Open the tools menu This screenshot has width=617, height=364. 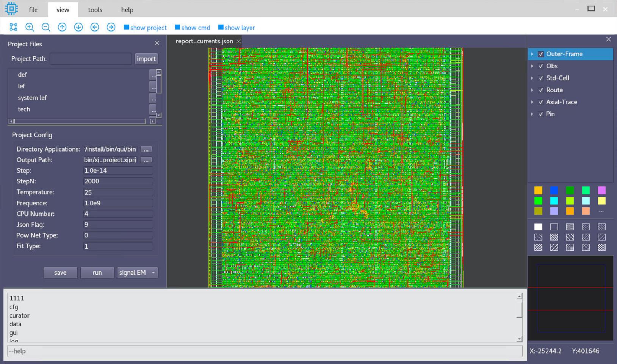95,10
